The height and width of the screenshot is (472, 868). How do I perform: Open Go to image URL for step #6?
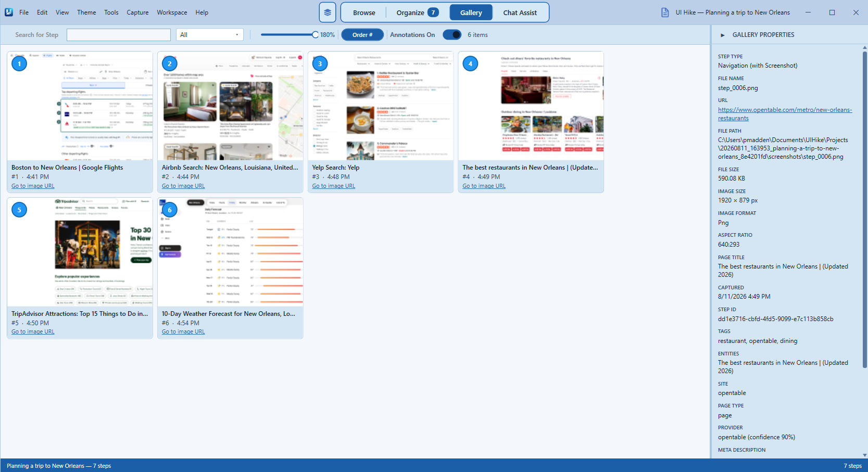point(183,331)
